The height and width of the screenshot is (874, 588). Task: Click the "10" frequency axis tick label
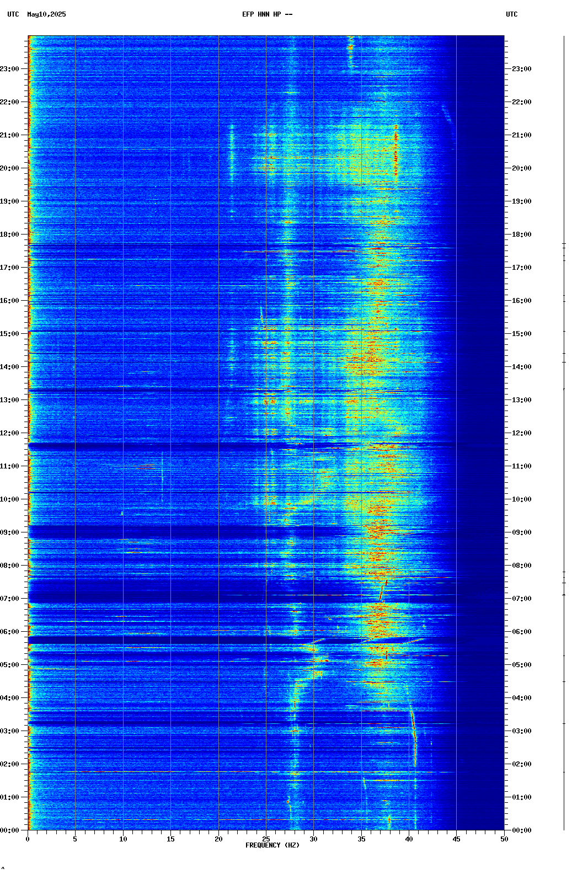point(123,839)
